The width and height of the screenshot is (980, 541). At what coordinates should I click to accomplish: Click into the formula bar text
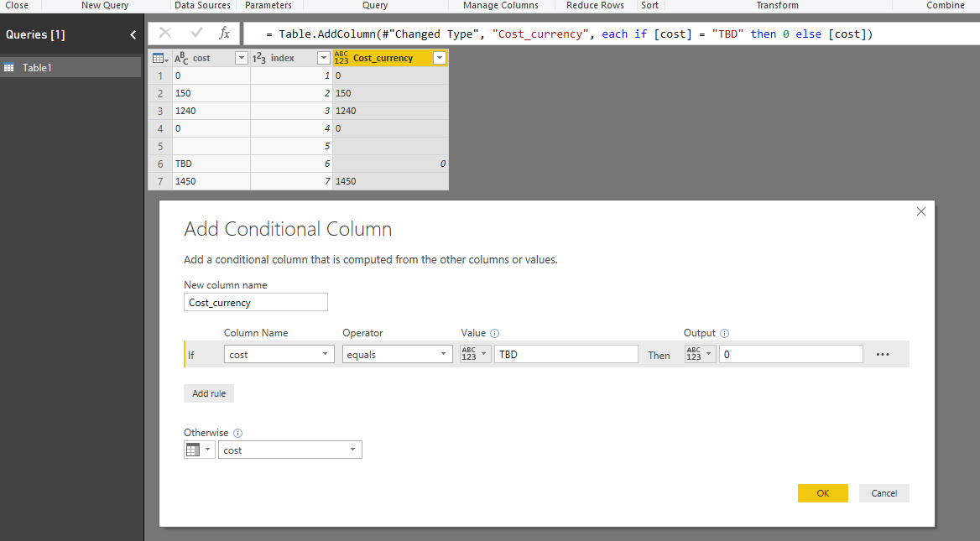click(569, 34)
